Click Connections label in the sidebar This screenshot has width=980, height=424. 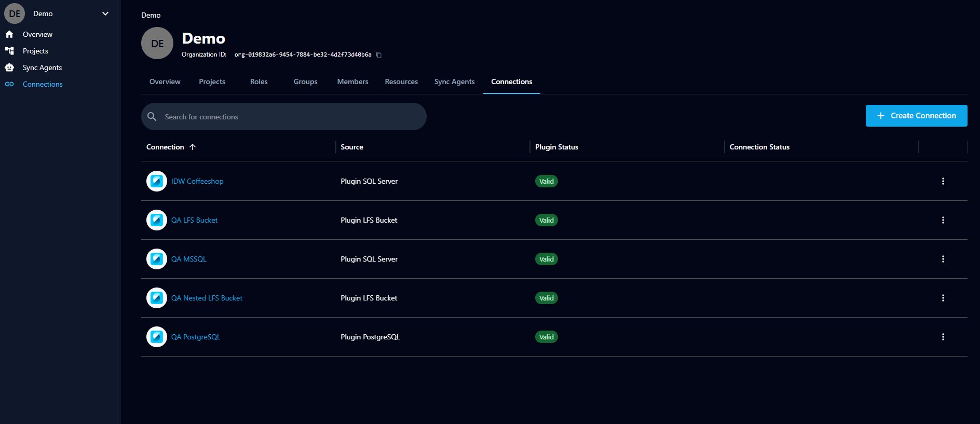tap(43, 84)
